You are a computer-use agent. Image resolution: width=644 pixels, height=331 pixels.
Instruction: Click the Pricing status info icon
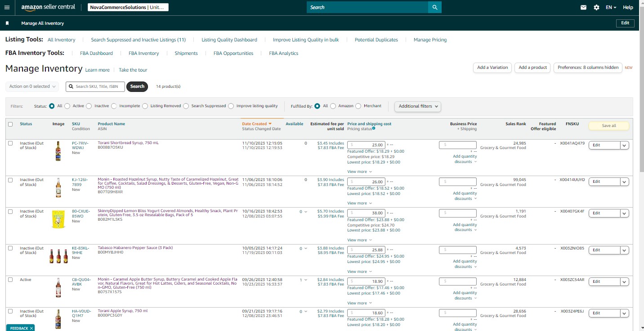coord(374,128)
